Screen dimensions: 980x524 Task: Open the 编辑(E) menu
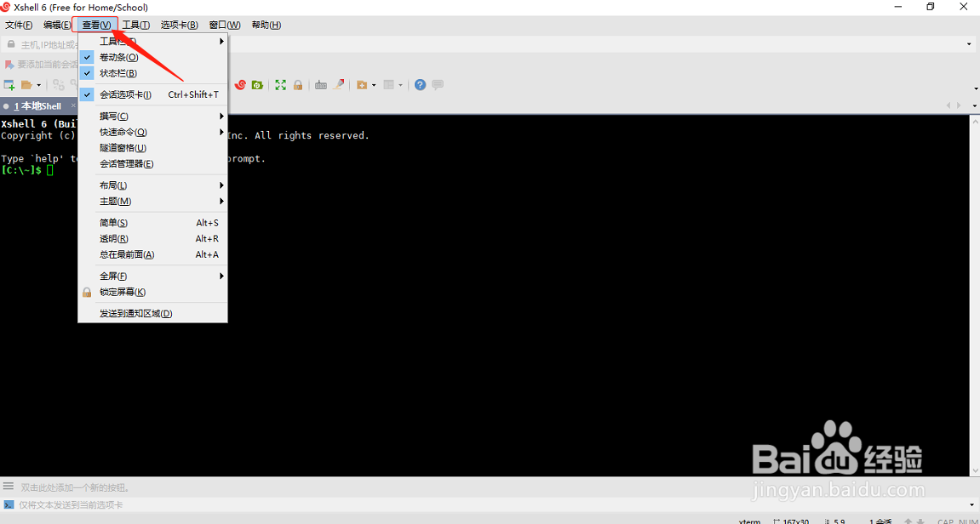[x=57, y=25]
